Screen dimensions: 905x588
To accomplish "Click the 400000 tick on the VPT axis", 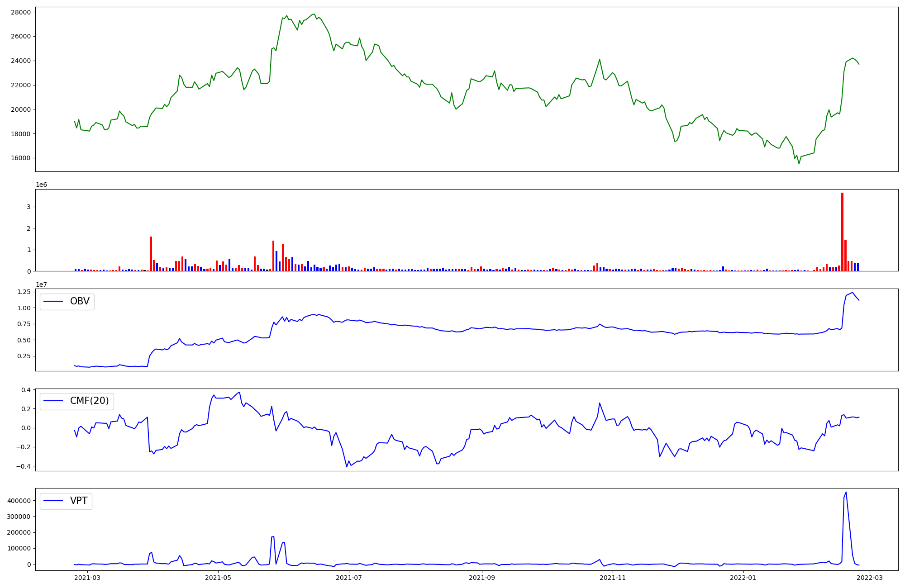I will point(19,501).
